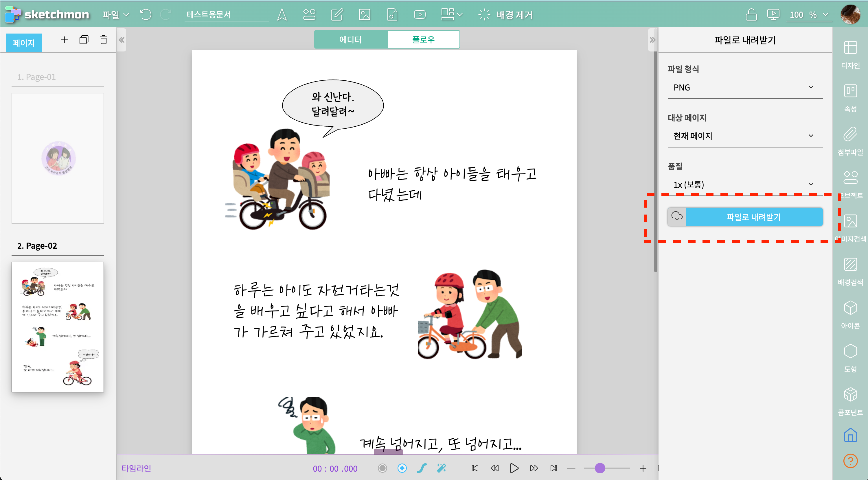Delete page with trash icon
This screenshot has width=868, height=480.
(104, 40)
